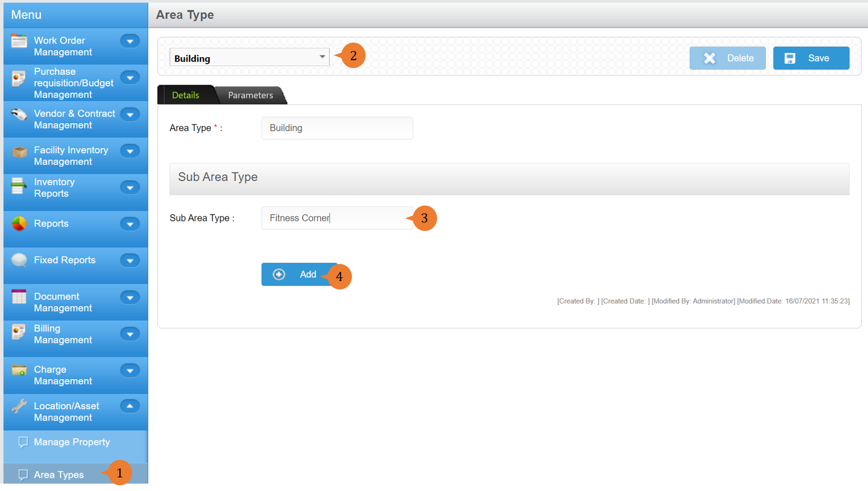Open Location/Asset Management menu label
Image resolution: width=868 pixels, height=491 pixels.
(66, 412)
